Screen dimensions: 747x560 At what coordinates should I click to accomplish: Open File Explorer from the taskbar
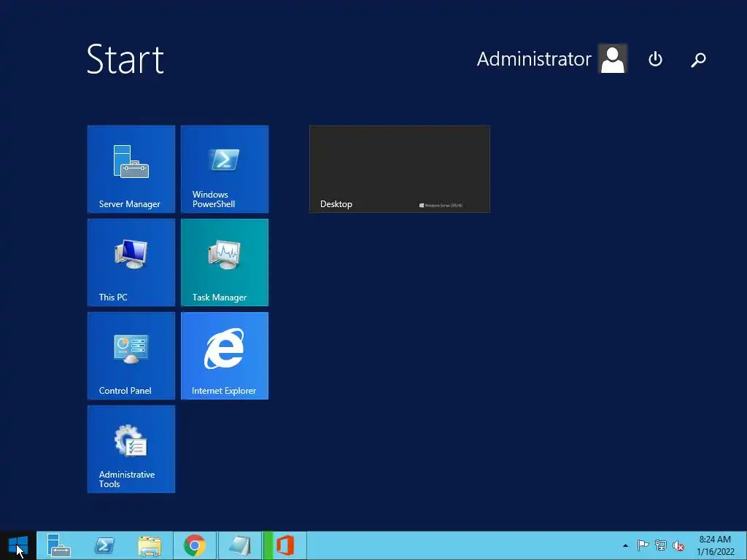[x=150, y=545]
